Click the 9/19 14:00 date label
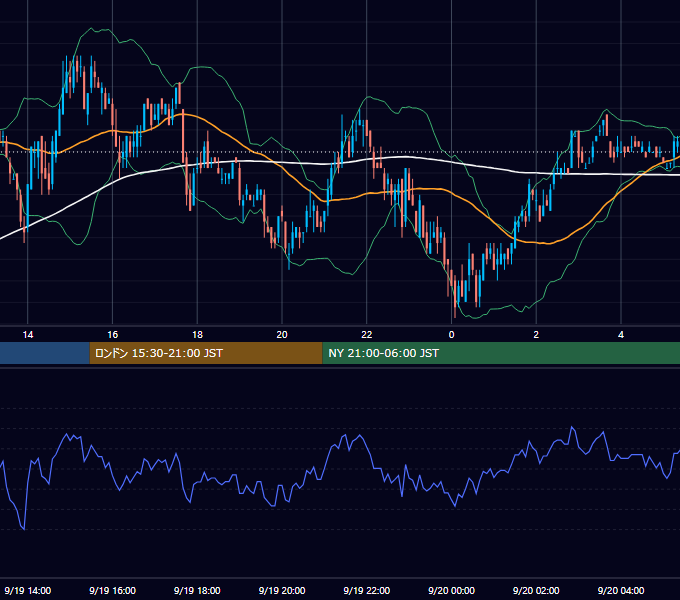The width and height of the screenshot is (680, 600). (28, 590)
